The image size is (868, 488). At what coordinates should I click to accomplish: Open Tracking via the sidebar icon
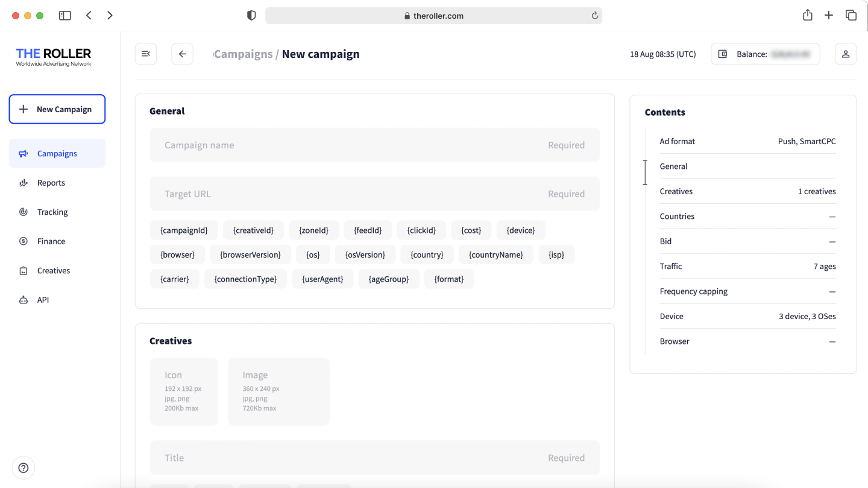tap(23, 212)
